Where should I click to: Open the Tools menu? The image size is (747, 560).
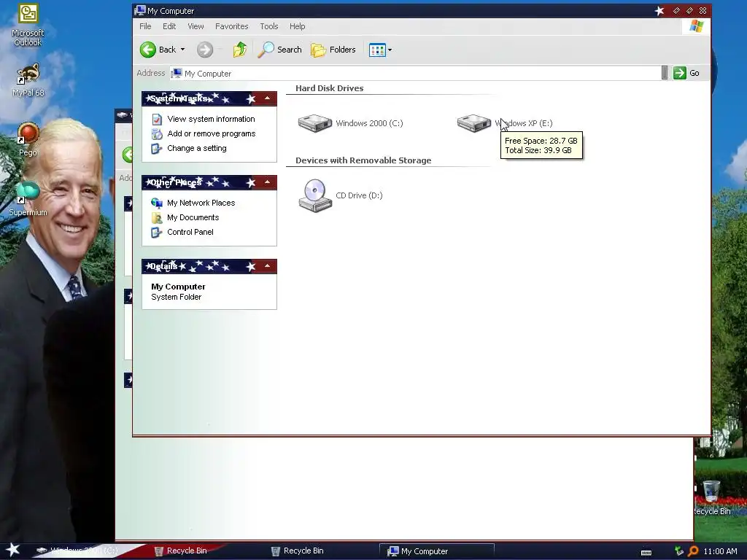pos(268,26)
